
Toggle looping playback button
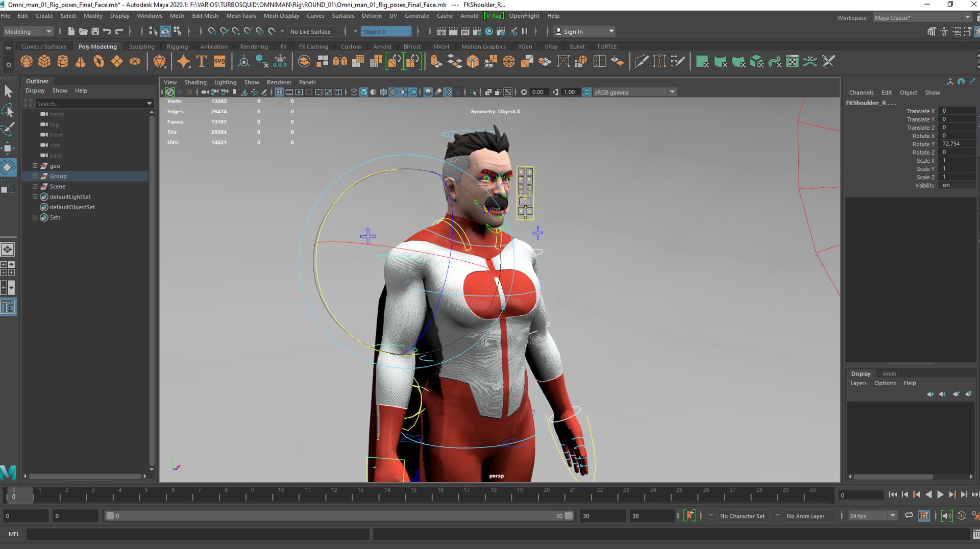[x=909, y=516]
